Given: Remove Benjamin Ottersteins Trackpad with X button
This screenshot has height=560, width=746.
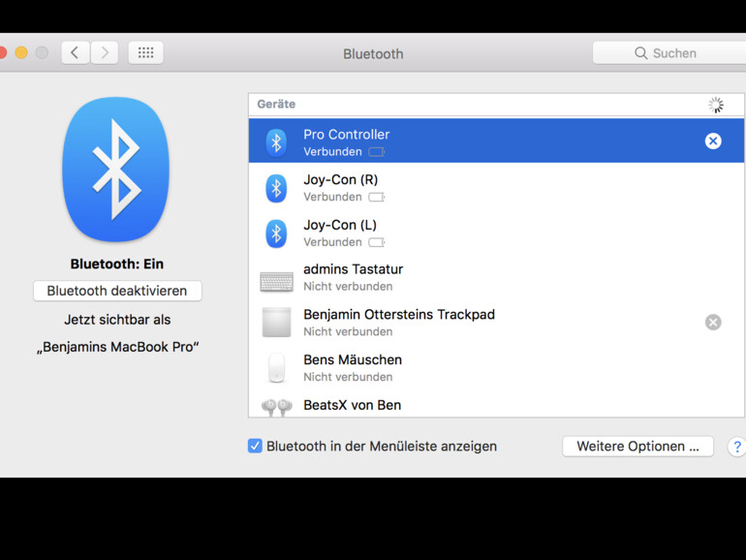Looking at the screenshot, I should [x=713, y=322].
